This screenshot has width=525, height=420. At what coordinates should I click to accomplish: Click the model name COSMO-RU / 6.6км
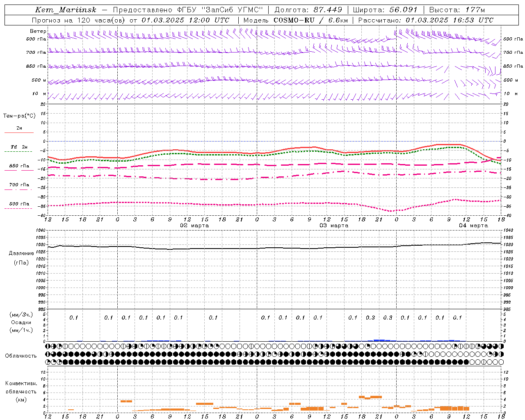[311, 20]
